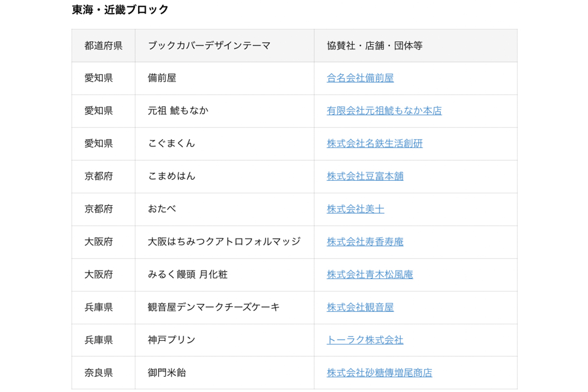Open the 合名会社備前屋 link

click(360, 78)
